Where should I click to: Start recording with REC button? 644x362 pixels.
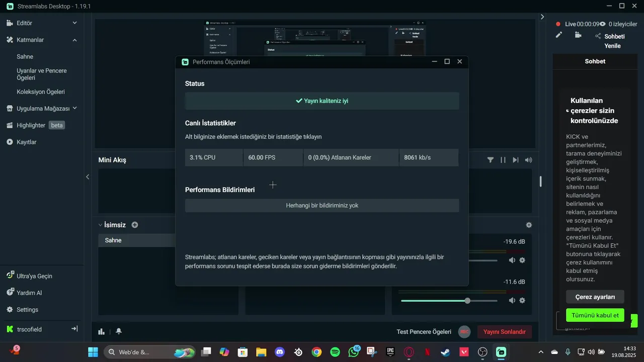tap(464, 332)
